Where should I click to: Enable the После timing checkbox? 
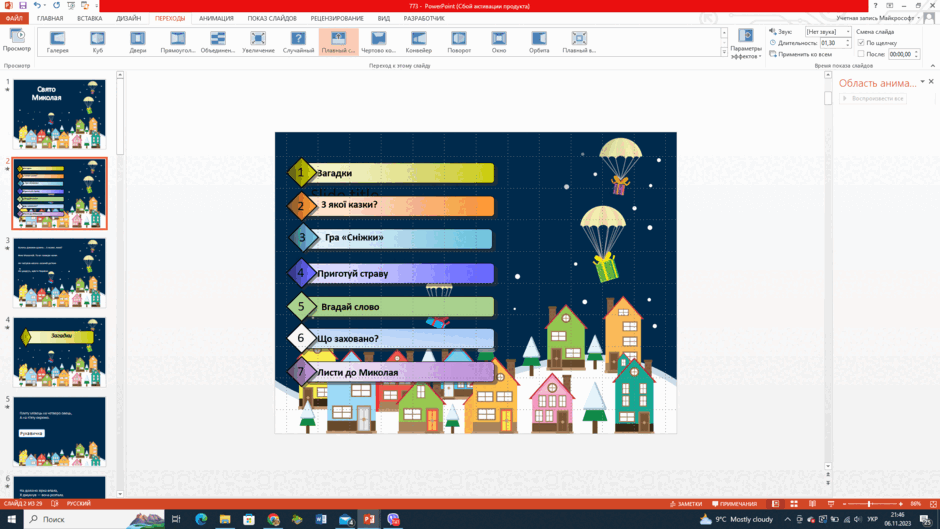(x=861, y=54)
